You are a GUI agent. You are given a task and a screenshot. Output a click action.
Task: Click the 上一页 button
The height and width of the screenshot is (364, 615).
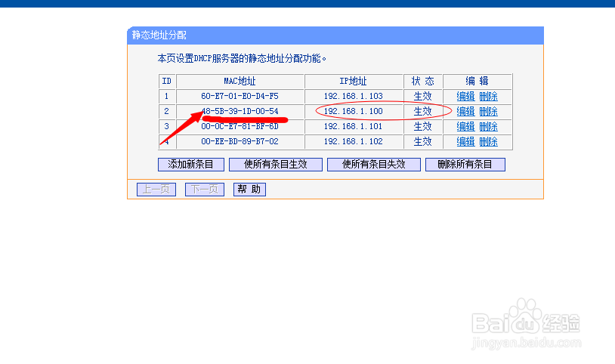pos(156,190)
